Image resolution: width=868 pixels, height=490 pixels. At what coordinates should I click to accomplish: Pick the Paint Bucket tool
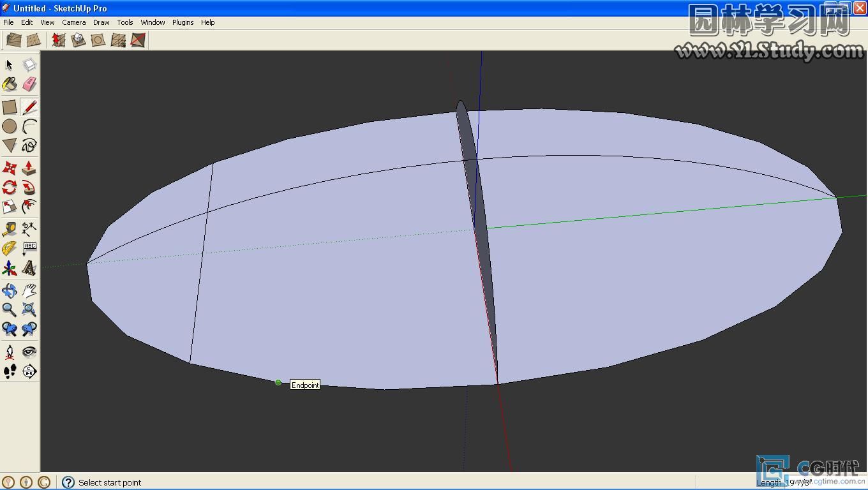(x=9, y=84)
